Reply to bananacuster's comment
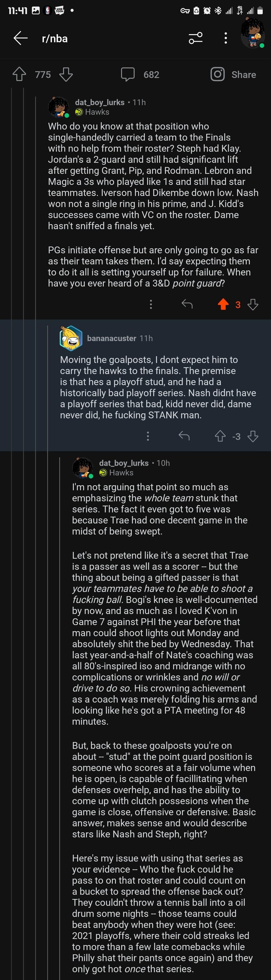 click(184, 436)
